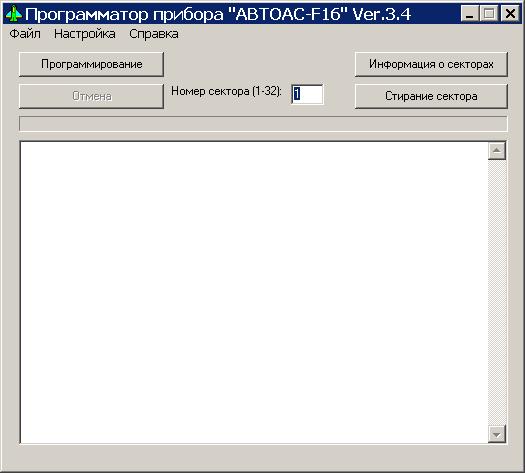Click the greyed Отмена button

click(91, 96)
